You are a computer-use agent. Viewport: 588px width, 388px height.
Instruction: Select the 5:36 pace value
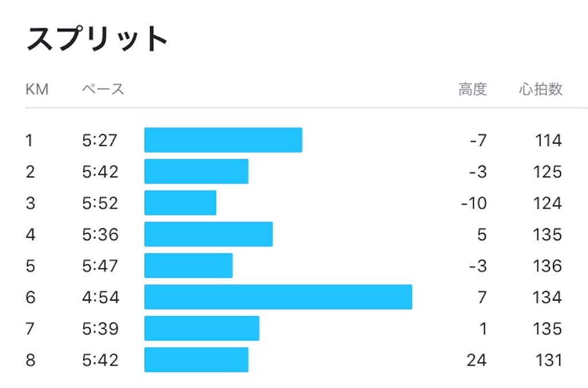pyautogui.click(x=100, y=235)
